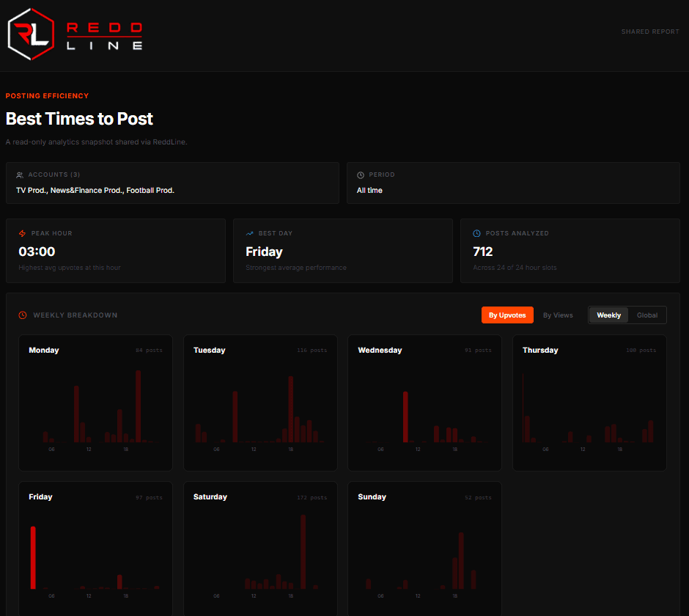Click the Wednesday chart title
The width and height of the screenshot is (689, 616).
pos(380,351)
